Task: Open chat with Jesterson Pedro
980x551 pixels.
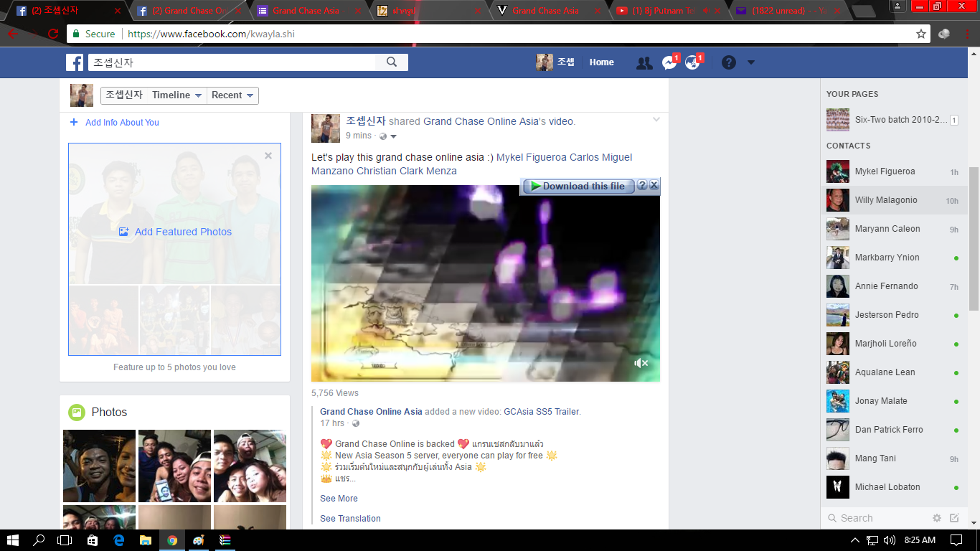Action: click(x=892, y=315)
